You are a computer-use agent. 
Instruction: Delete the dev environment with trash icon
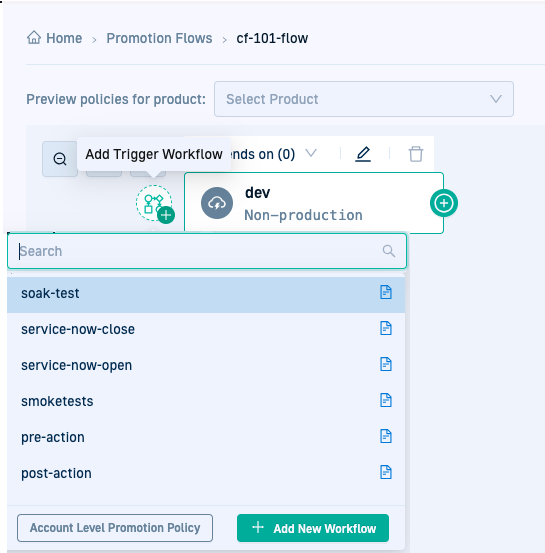tap(416, 154)
